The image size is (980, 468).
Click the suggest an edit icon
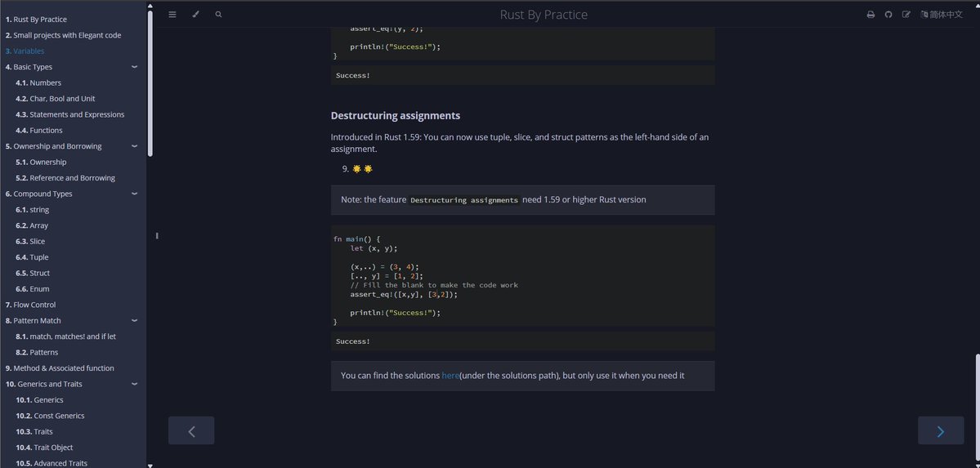click(x=906, y=15)
